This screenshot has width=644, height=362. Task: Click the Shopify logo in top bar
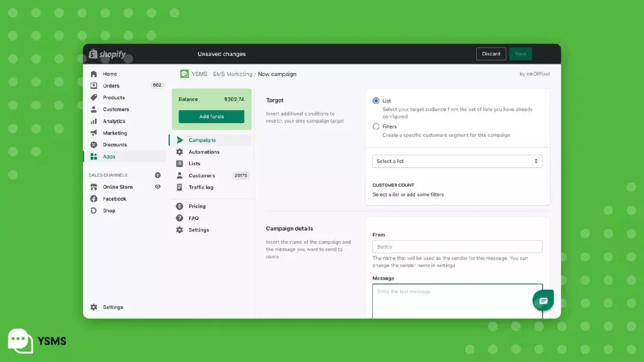[107, 54]
